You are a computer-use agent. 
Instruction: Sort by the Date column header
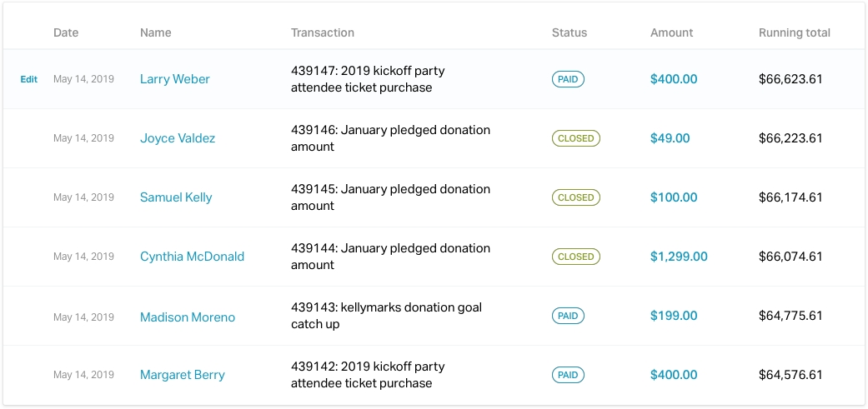pos(66,33)
